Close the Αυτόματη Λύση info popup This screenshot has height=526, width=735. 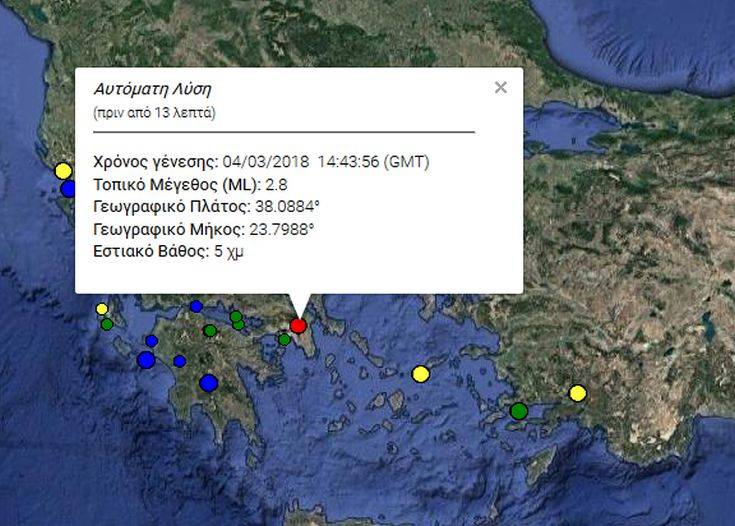[501, 88]
